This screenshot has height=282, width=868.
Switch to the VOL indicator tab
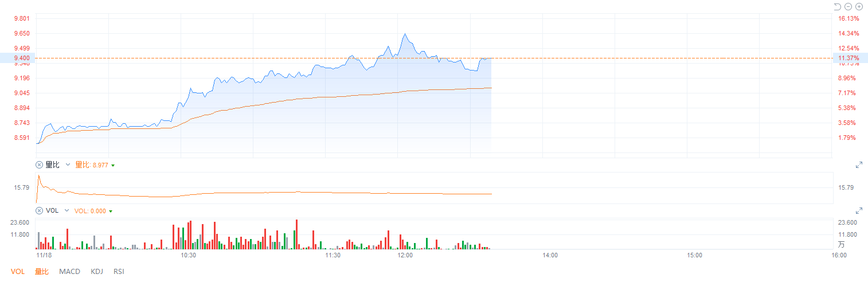(x=18, y=271)
